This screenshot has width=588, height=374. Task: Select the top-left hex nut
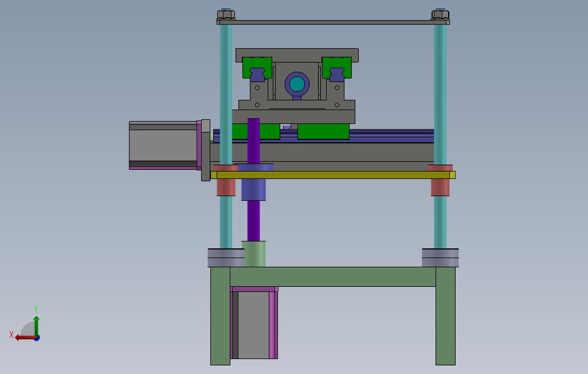[x=226, y=14]
